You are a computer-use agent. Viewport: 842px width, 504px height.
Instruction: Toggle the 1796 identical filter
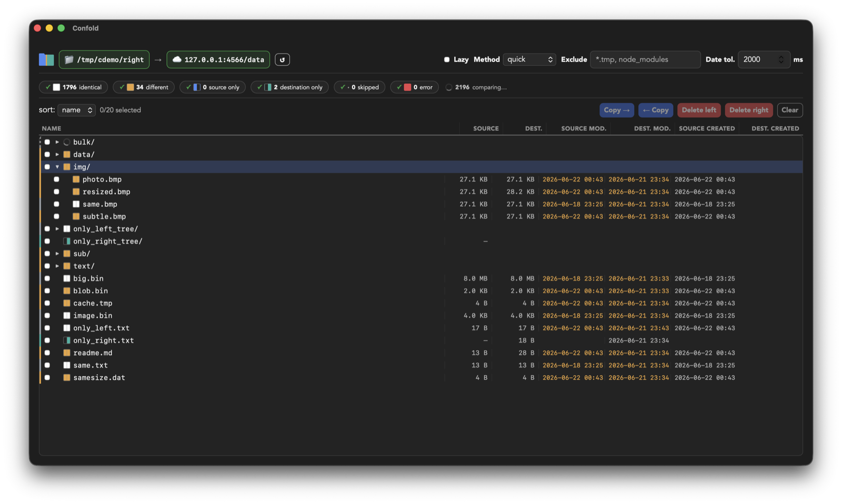(74, 87)
